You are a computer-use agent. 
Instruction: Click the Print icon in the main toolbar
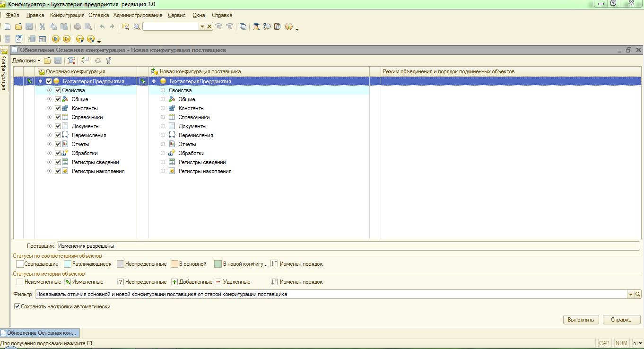(78, 27)
